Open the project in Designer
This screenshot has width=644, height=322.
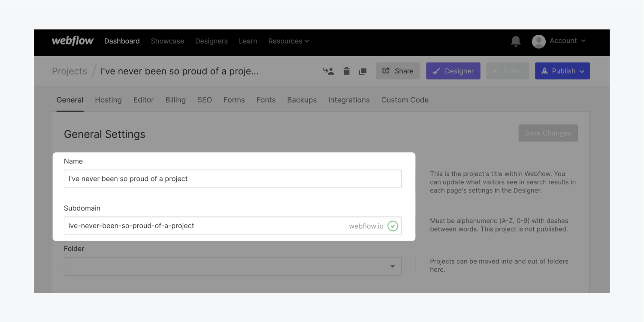pyautogui.click(x=453, y=71)
